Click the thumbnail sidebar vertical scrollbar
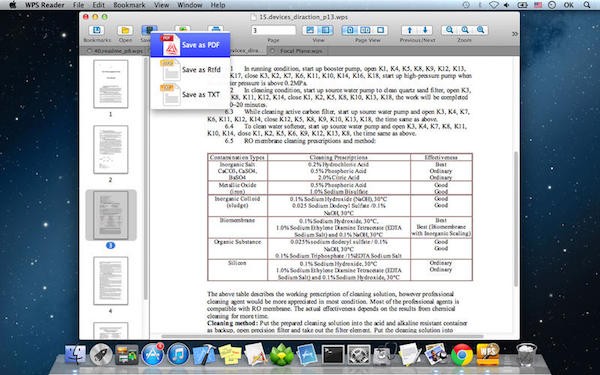The height and width of the screenshot is (375, 600). 145,180
